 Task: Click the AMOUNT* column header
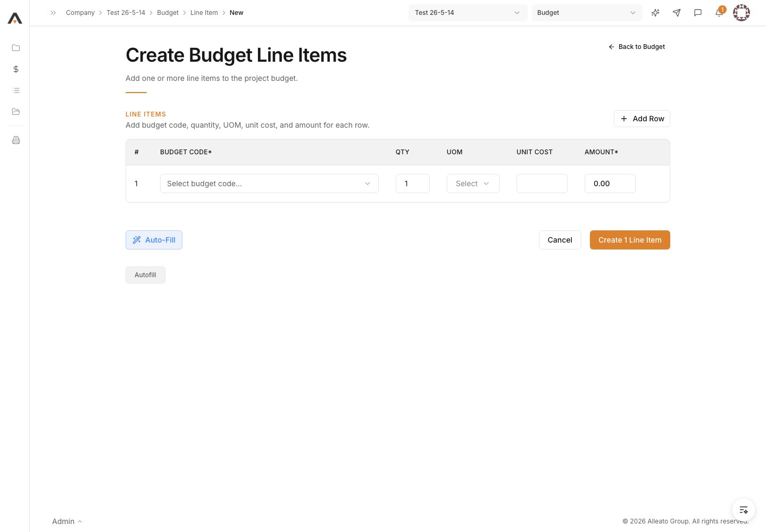click(x=602, y=152)
